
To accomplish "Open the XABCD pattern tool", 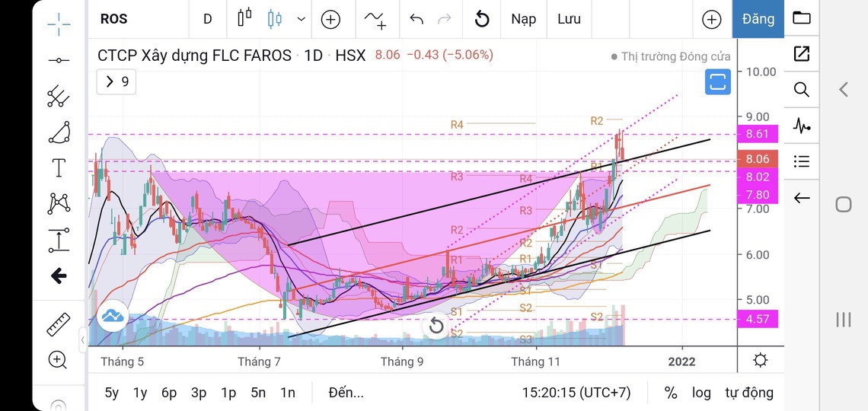I will coord(58,203).
